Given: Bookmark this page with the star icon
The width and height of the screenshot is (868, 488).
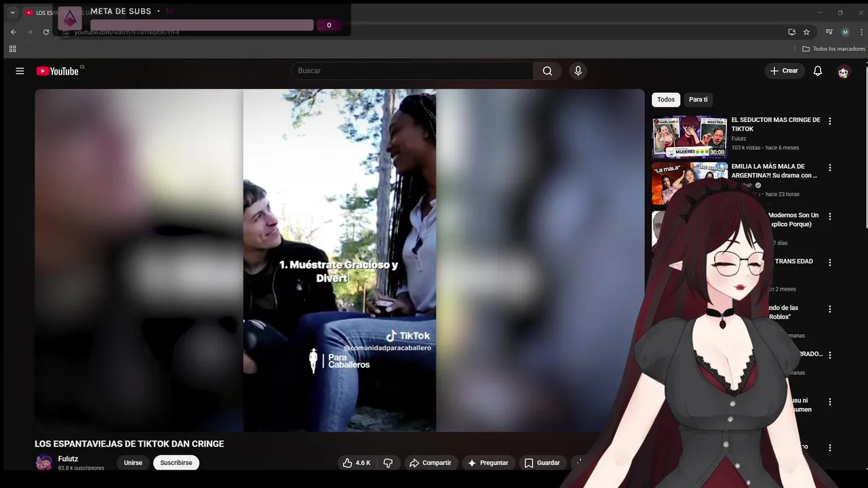Looking at the screenshot, I should click(x=806, y=32).
